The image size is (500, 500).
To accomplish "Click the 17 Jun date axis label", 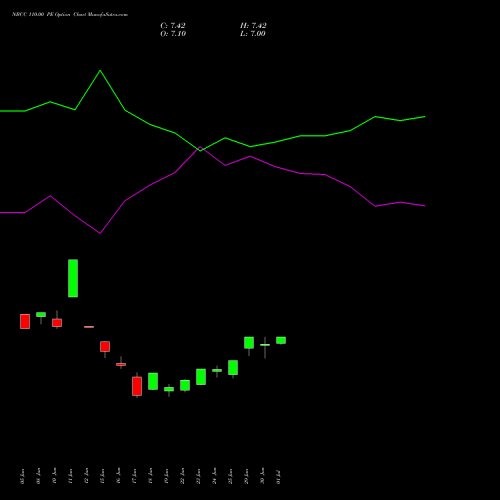I will click(x=134, y=476).
